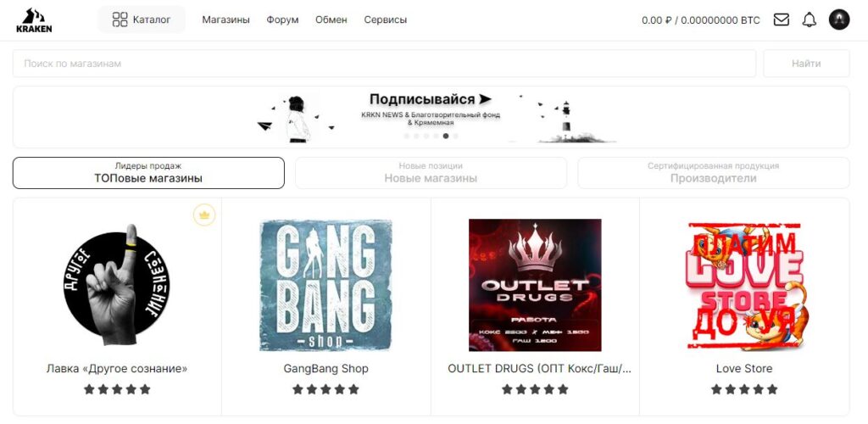Go to the Магазины menu item
This screenshot has width=868, height=424.
click(225, 20)
